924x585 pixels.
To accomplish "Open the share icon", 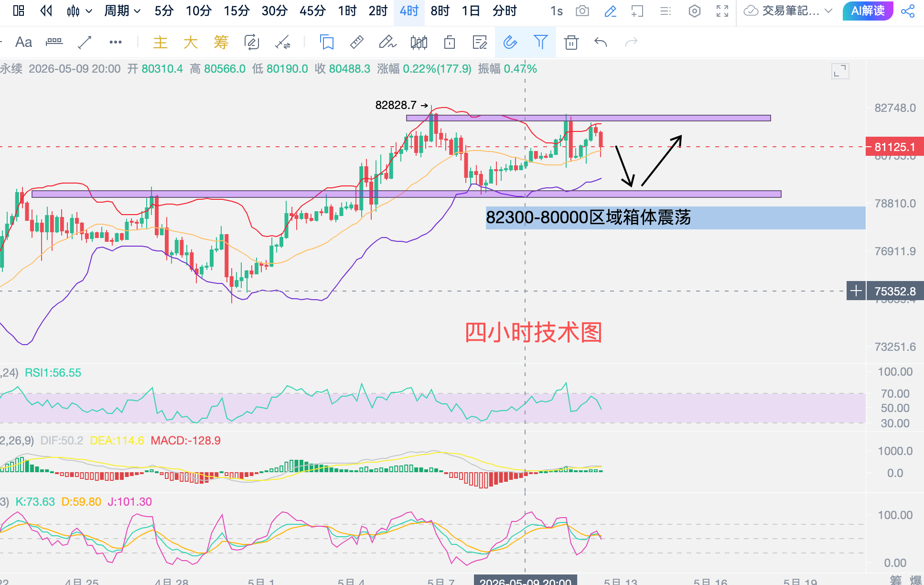I will point(907,11).
